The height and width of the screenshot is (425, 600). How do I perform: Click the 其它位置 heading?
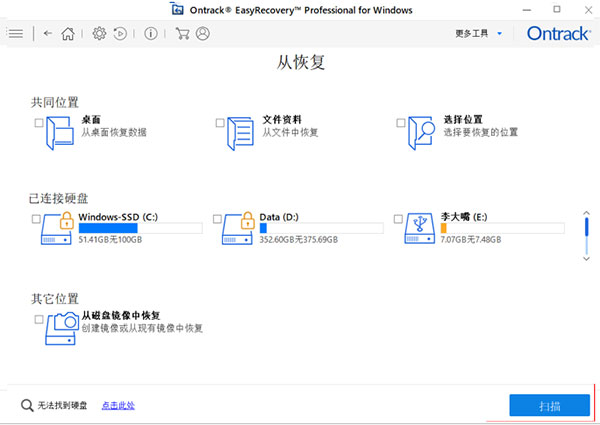pos(55,298)
